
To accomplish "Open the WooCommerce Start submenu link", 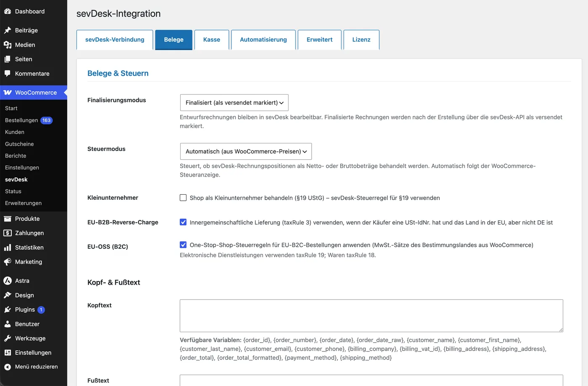I will 11,108.
